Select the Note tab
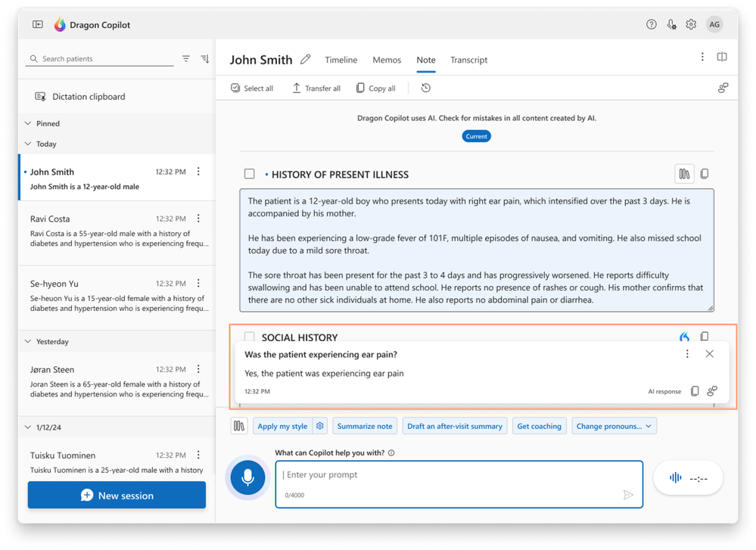The image size is (756, 550). click(426, 60)
